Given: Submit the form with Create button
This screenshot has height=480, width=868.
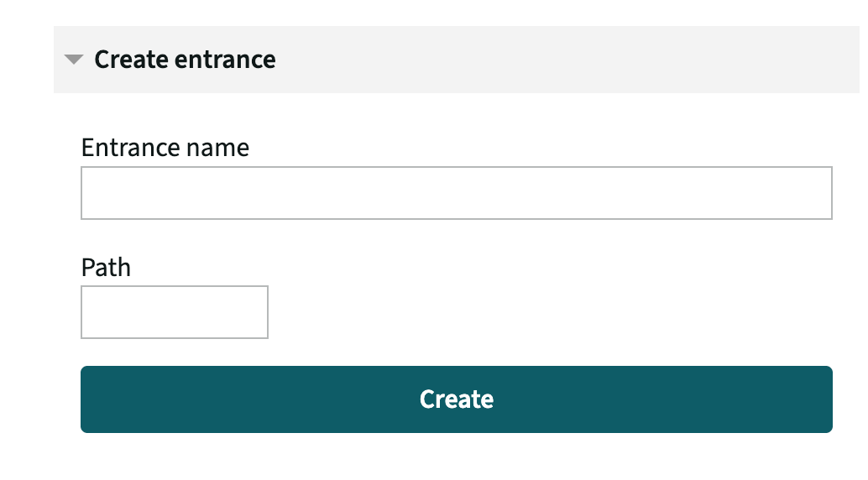Looking at the screenshot, I should [x=456, y=399].
